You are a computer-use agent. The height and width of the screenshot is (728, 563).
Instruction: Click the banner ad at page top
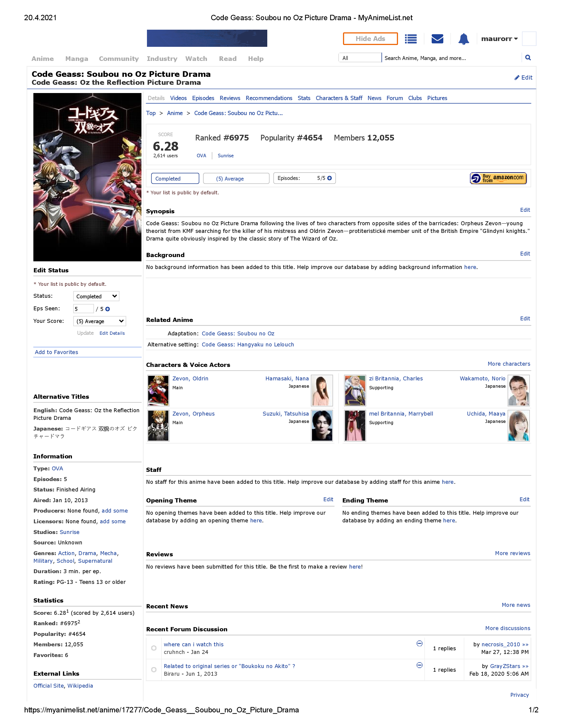pyautogui.click(x=207, y=38)
